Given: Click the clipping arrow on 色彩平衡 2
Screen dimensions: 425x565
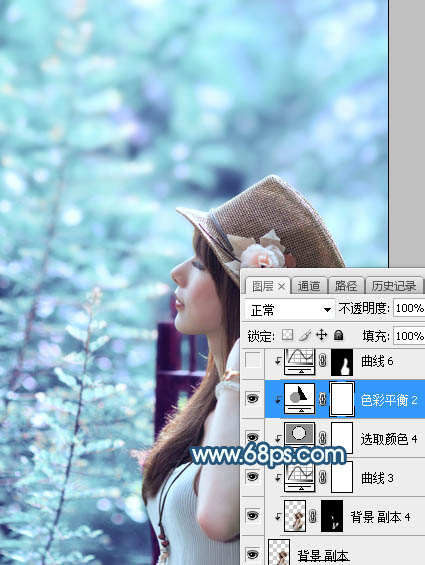Looking at the screenshot, I should tap(278, 399).
